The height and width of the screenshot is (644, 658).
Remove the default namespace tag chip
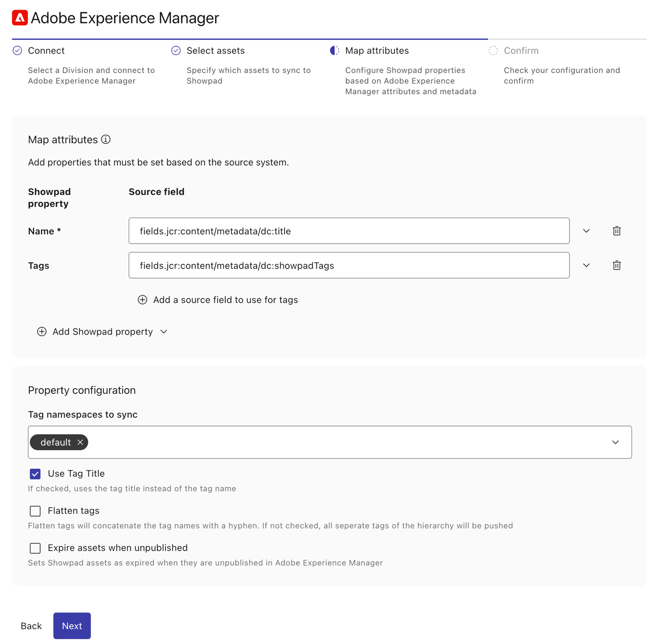click(80, 442)
